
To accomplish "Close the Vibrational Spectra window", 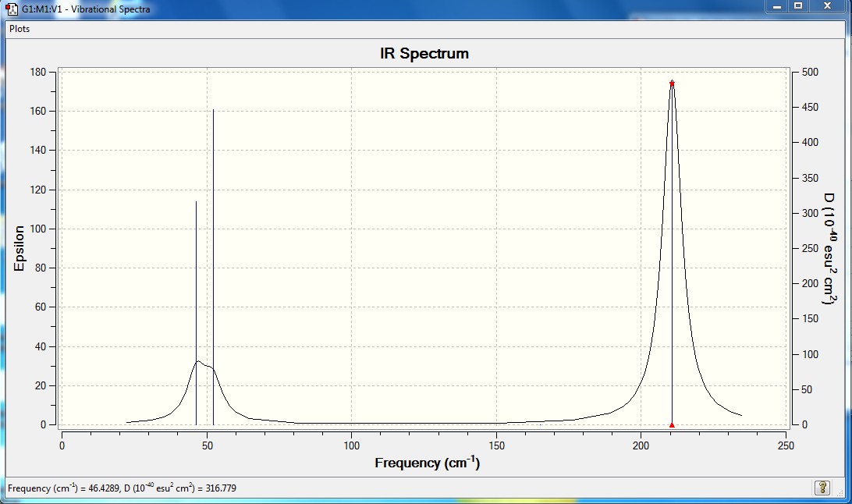I will pos(828,6).
